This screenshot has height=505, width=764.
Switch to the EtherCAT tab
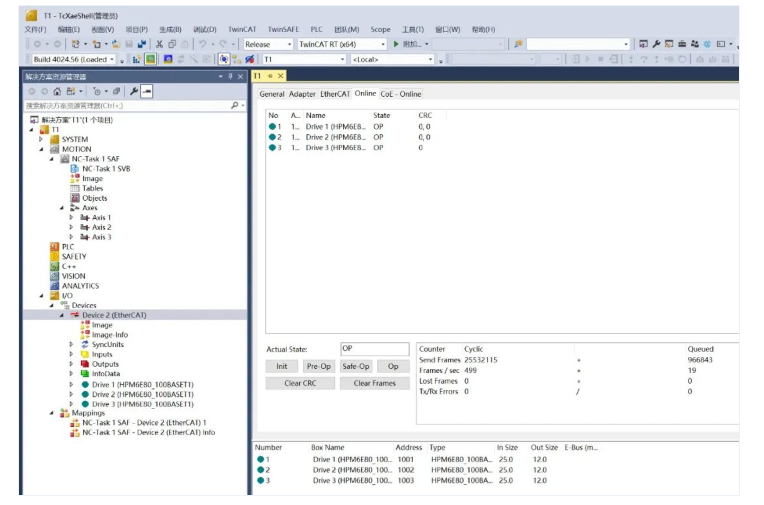click(335, 94)
